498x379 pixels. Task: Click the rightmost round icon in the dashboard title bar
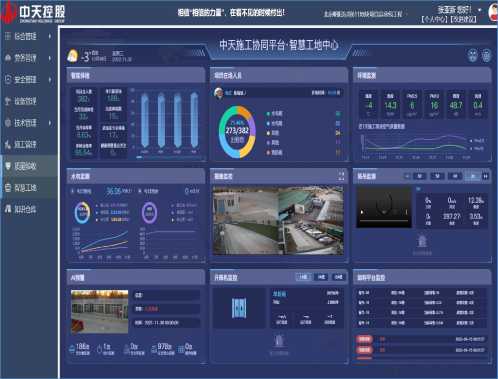[487, 55]
